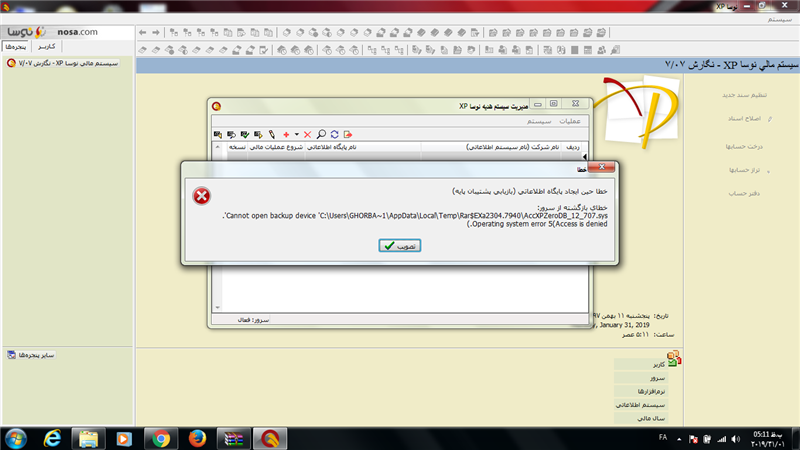Screen dimensions: 800x450
Task: Click the exit door icon in toolbar
Action: pos(347,134)
